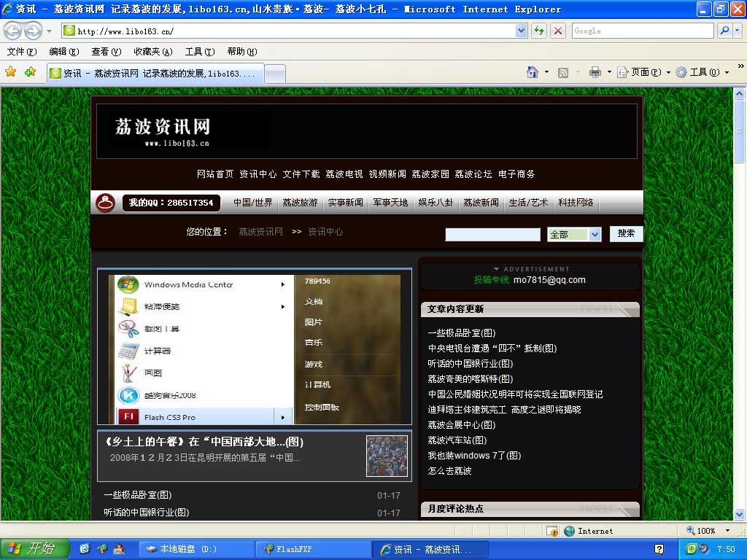Expand the Print dropdown arrow

coord(609,72)
